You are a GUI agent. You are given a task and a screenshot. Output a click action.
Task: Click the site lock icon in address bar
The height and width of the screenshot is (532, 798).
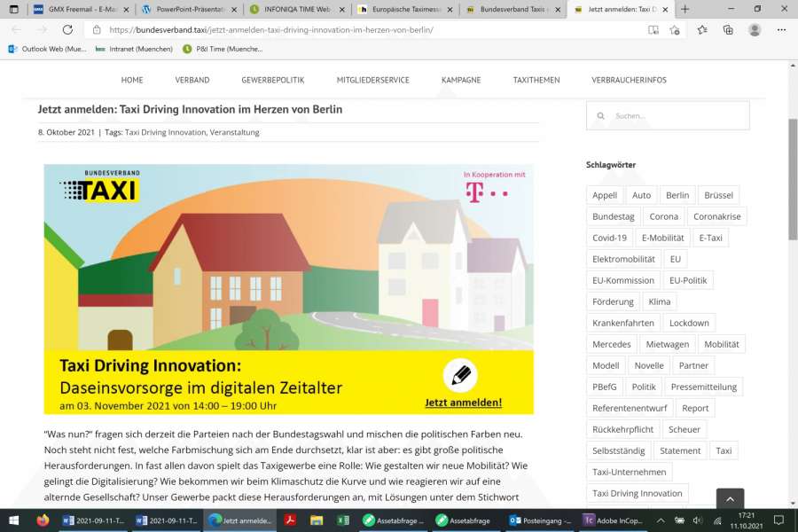pyautogui.click(x=97, y=30)
